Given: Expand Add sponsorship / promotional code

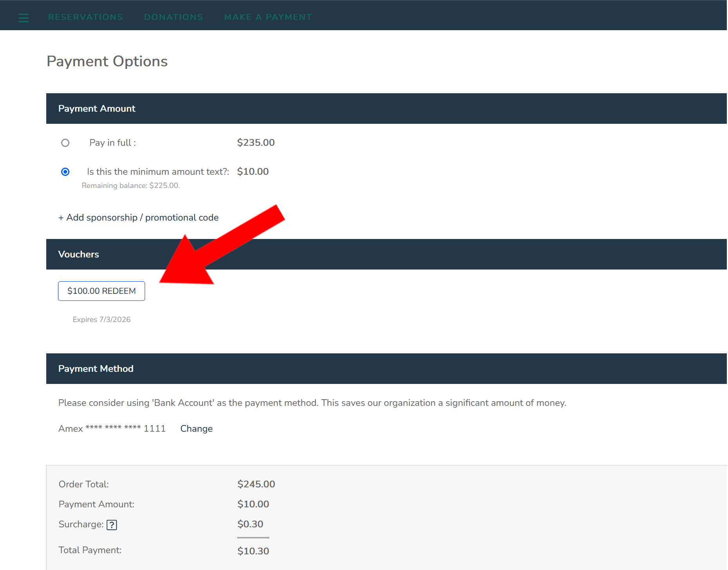Looking at the screenshot, I should pyautogui.click(x=138, y=217).
